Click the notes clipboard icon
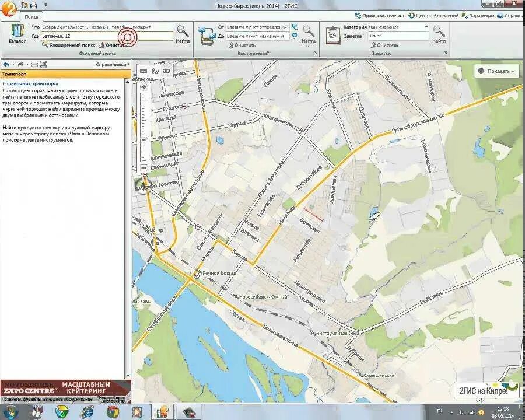Image resolution: width=525 pixels, height=420 pixels. tap(333, 35)
